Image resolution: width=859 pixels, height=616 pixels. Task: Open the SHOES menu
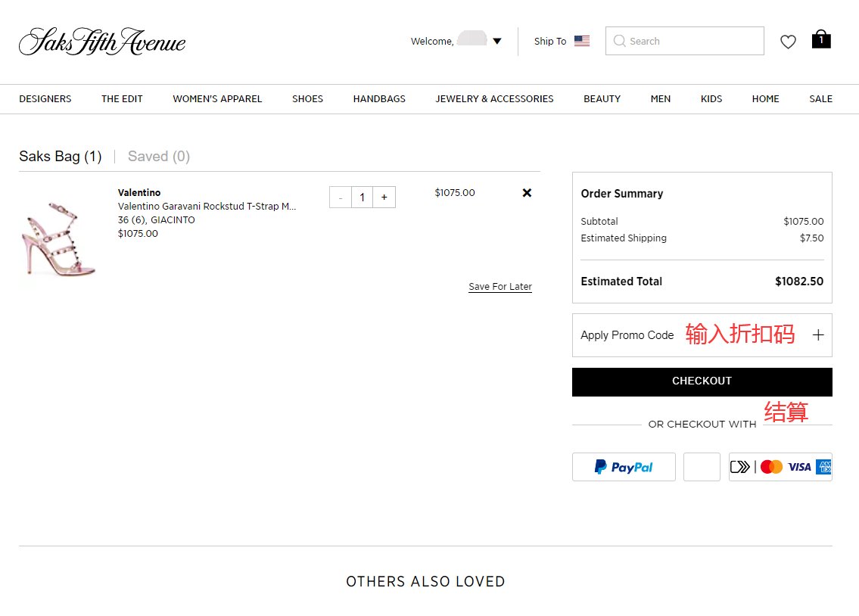307,99
